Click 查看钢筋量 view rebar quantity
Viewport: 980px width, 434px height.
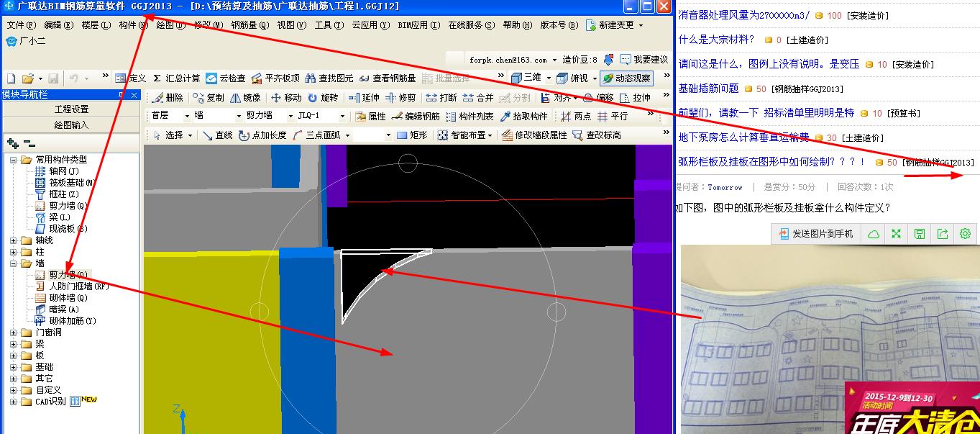point(388,78)
